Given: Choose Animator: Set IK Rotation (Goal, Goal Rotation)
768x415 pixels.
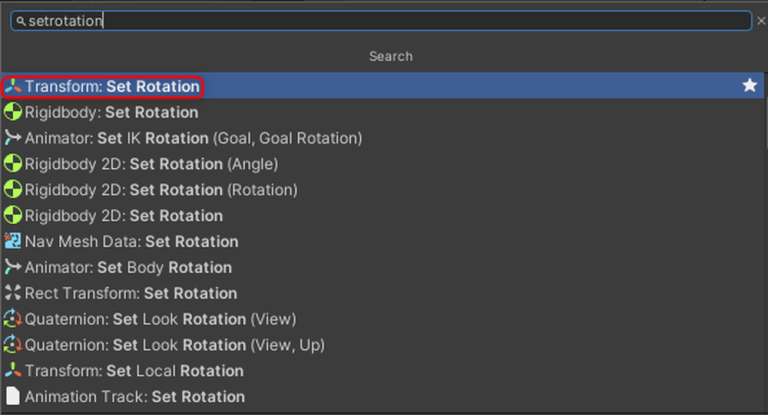Looking at the screenshot, I should click(193, 138).
